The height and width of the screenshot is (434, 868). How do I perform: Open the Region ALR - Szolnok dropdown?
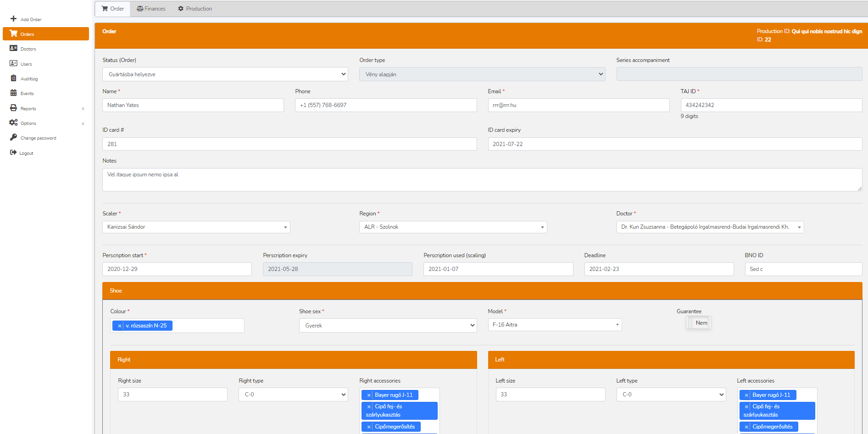(453, 227)
